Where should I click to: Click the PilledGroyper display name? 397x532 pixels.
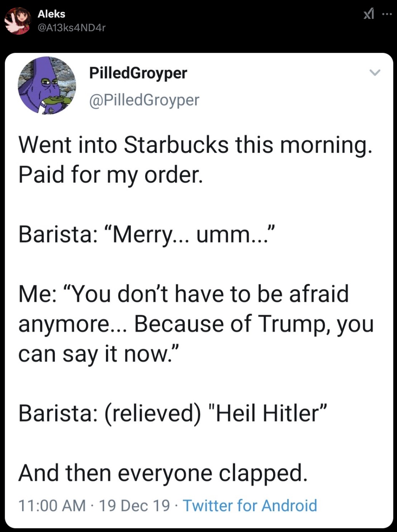(138, 72)
